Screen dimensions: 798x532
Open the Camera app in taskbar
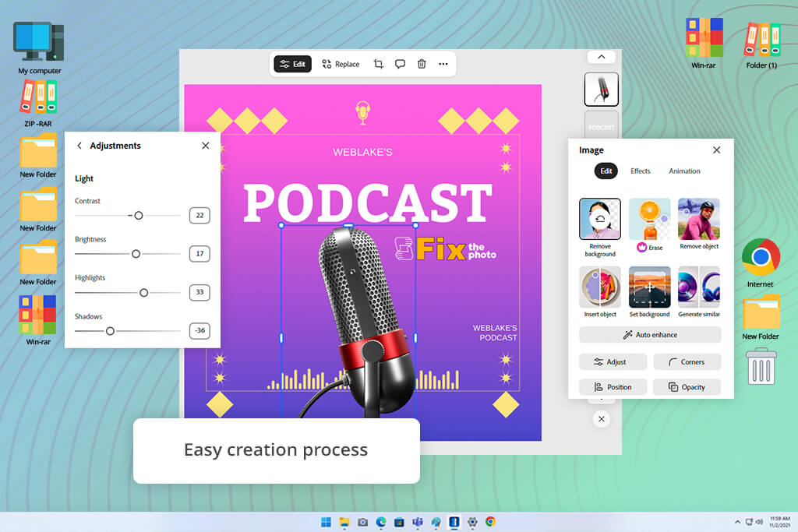point(362,522)
